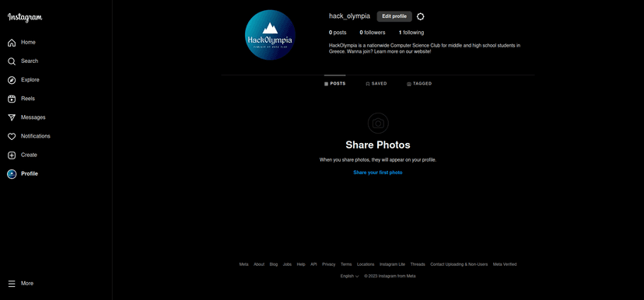Click the Edit profile button

[394, 16]
